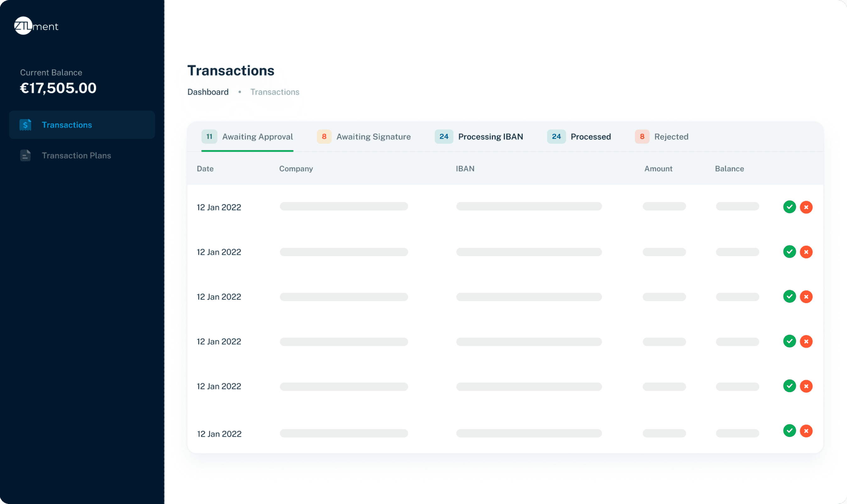The image size is (847, 504).
Task: Show the Processed transactions tab
Action: pyautogui.click(x=579, y=137)
